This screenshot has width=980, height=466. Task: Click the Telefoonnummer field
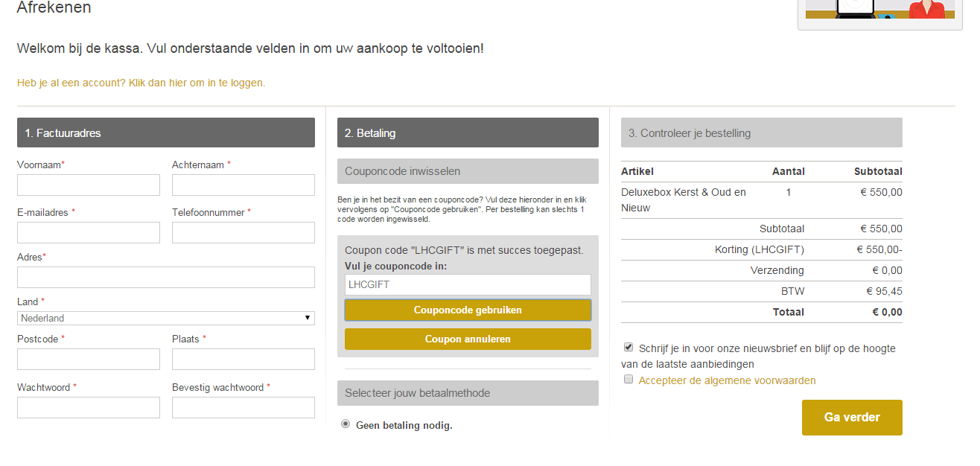(x=244, y=232)
